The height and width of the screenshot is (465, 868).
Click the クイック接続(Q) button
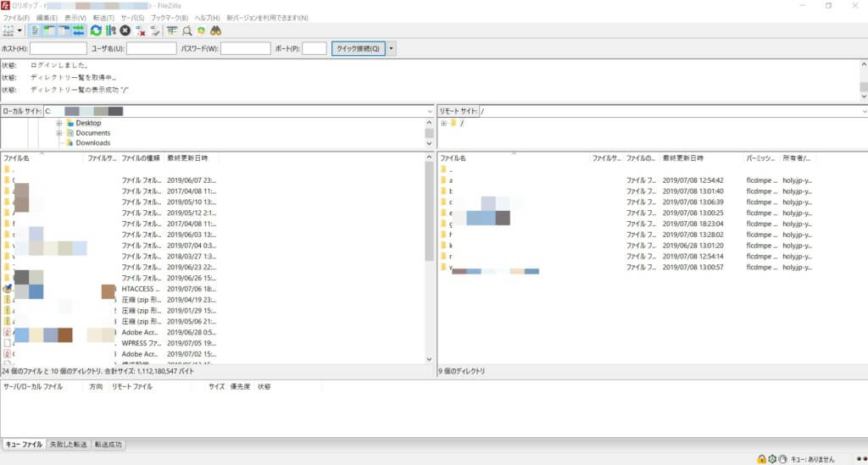coord(358,48)
